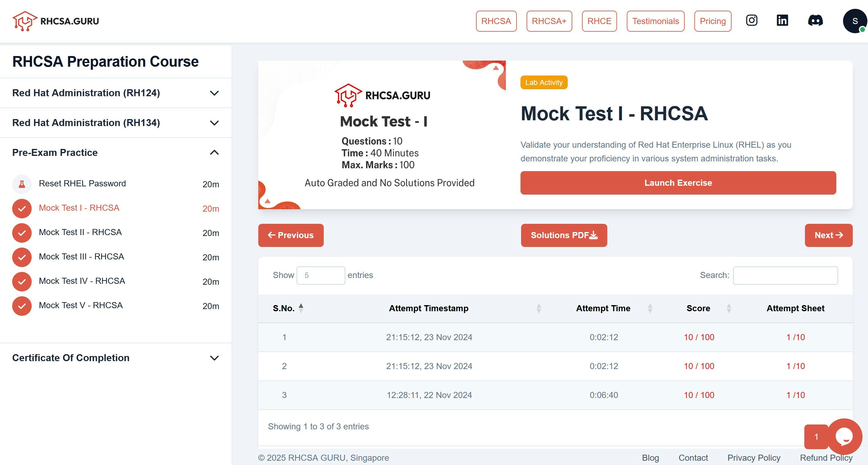The width and height of the screenshot is (868, 465).
Task: Open attempt sheet 1 /10 in row 2
Action: pyautogui.click(x=796, y=366)
